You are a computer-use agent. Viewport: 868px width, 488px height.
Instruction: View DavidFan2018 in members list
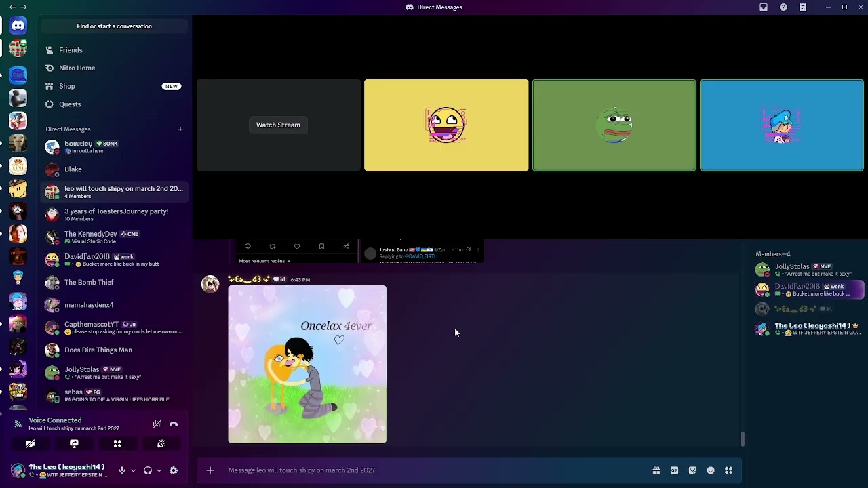[x=808, y=289]
